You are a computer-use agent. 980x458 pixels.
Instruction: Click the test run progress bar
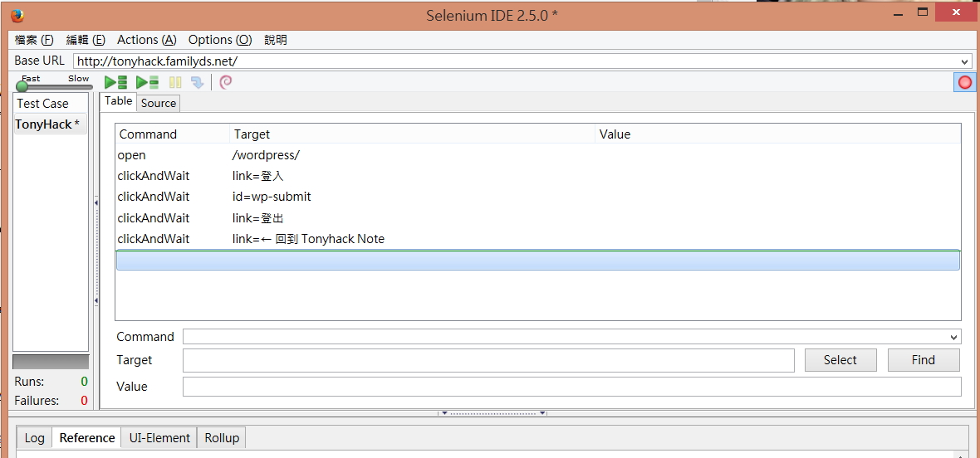(x=51, y=362)
